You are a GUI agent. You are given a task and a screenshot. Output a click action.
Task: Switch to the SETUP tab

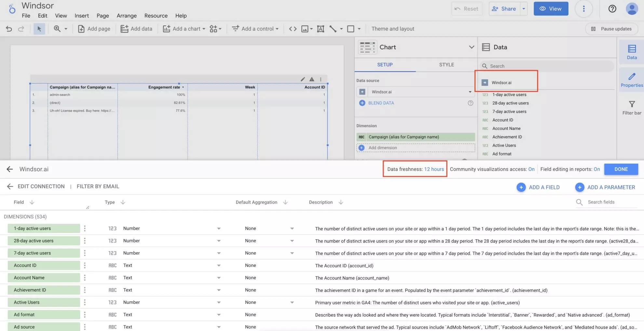[x=385, y=65]
